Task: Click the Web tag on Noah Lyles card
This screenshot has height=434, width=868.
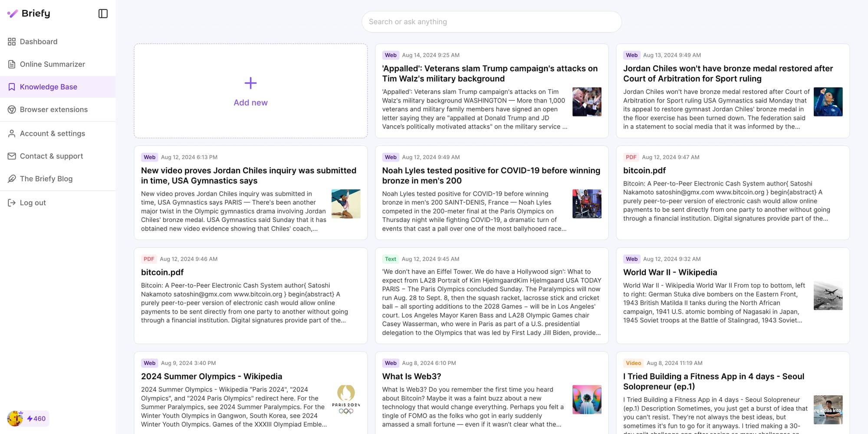Action: [391, 157]
